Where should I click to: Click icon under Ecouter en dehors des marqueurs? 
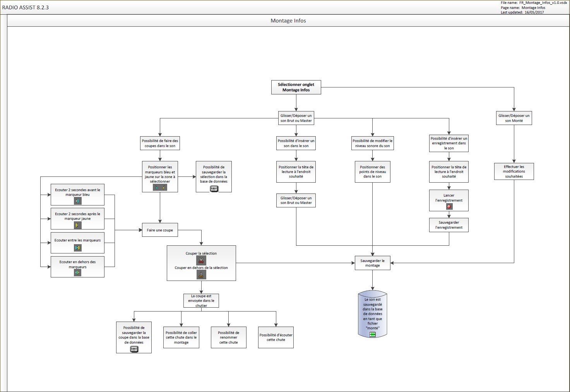click(77, 272)
